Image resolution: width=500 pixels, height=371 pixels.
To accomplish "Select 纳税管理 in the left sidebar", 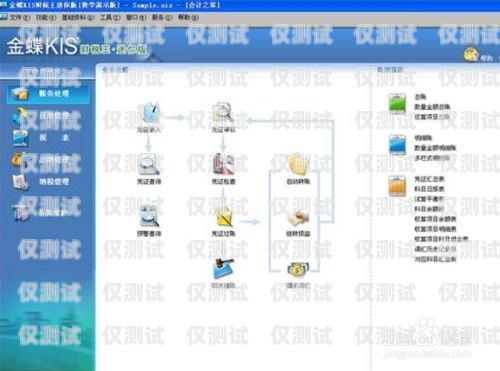I will tap(54, 182).
